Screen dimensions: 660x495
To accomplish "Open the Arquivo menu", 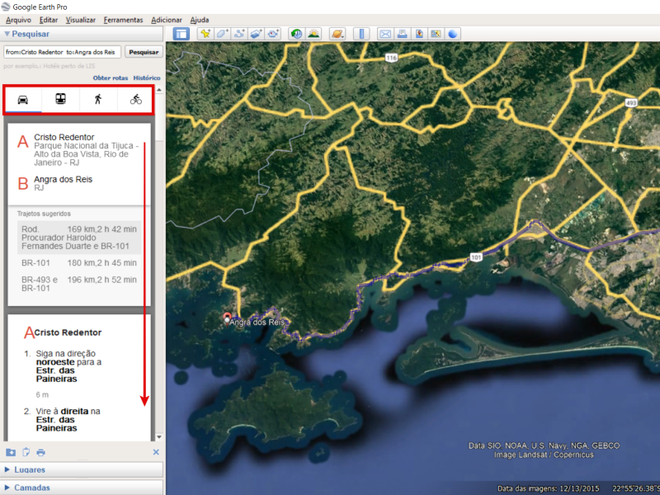I will [x=18, y=20].
